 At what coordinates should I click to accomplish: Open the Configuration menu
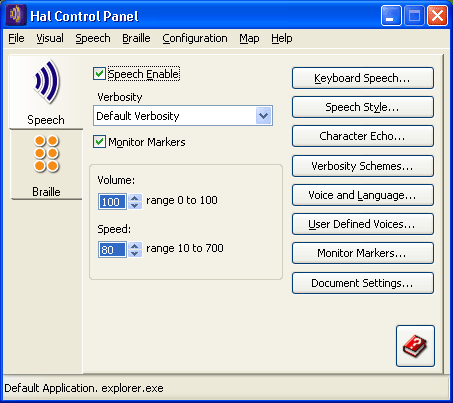195,38
